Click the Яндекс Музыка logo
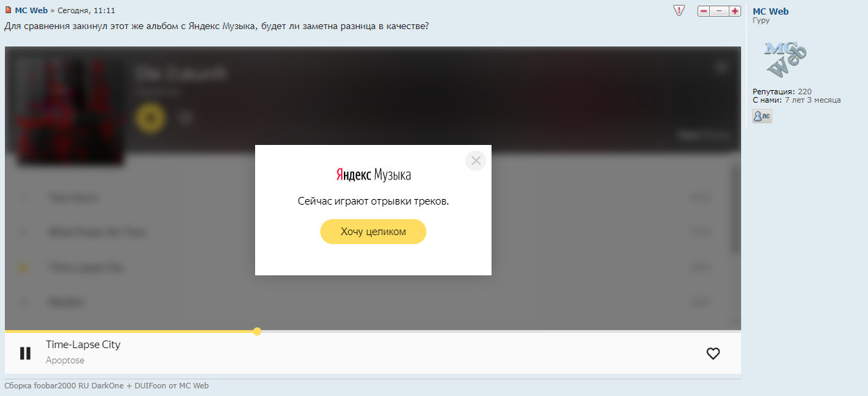The width and height of the screenshot is (868, 396). click(373, 175)
